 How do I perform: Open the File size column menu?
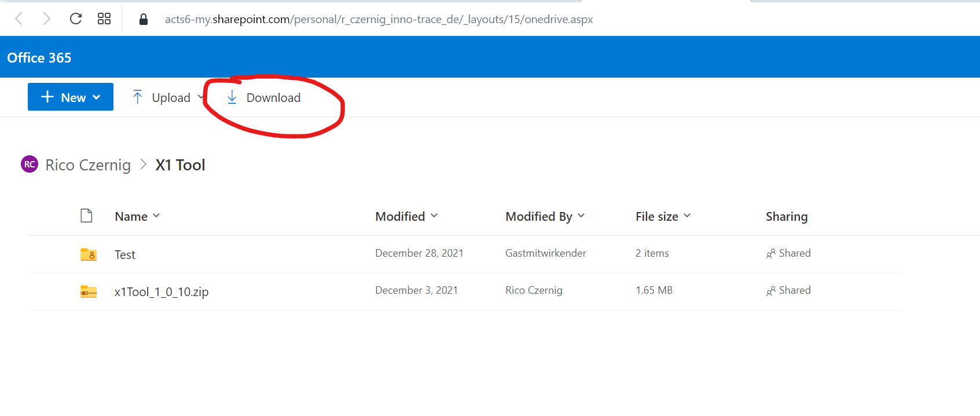click(663, 217)
